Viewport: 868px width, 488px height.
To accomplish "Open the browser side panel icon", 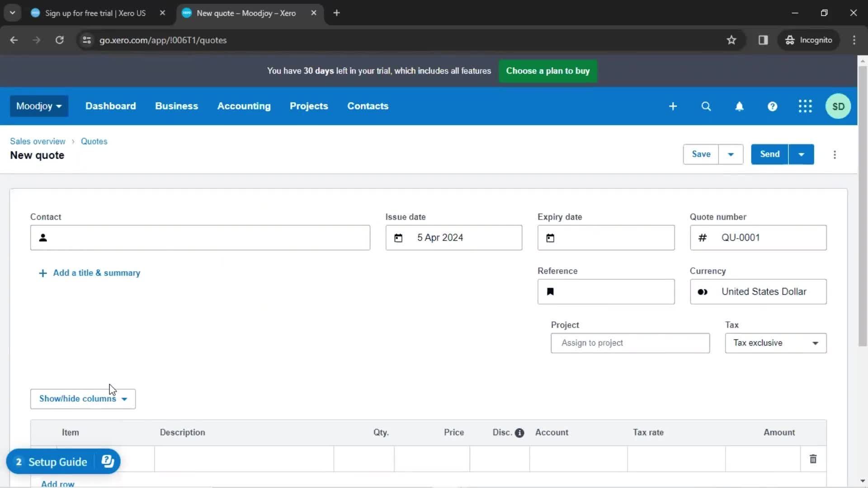I will (x=763, y=40).
